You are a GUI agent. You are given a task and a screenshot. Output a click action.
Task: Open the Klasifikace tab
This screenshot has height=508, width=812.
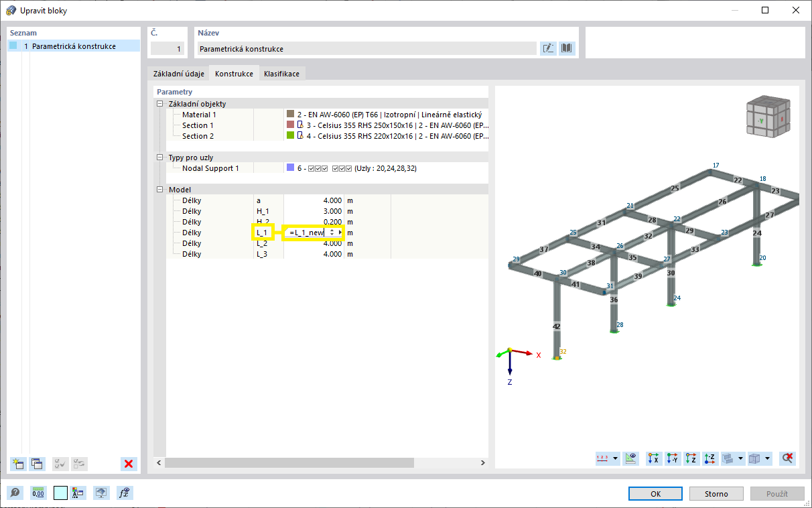[x=281, y=74]
